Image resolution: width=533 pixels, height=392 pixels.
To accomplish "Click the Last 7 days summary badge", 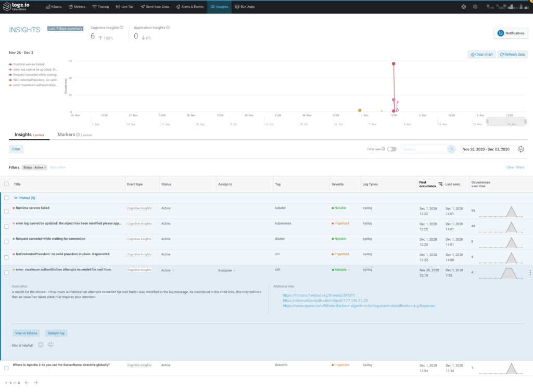I will (65, 29).
